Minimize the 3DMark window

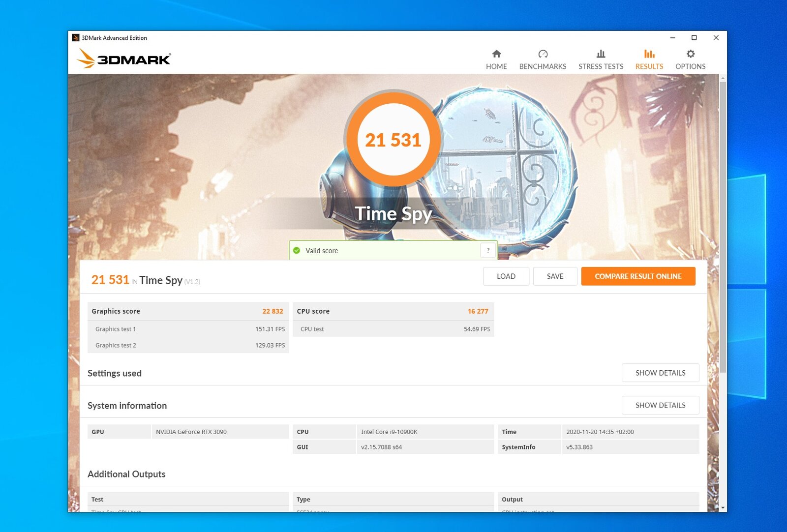672,38
